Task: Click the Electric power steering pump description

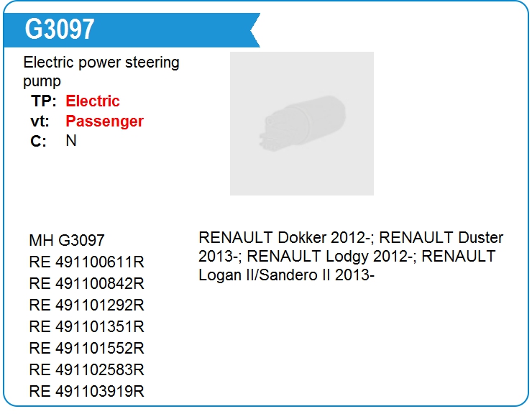Action: coord(101,72)
